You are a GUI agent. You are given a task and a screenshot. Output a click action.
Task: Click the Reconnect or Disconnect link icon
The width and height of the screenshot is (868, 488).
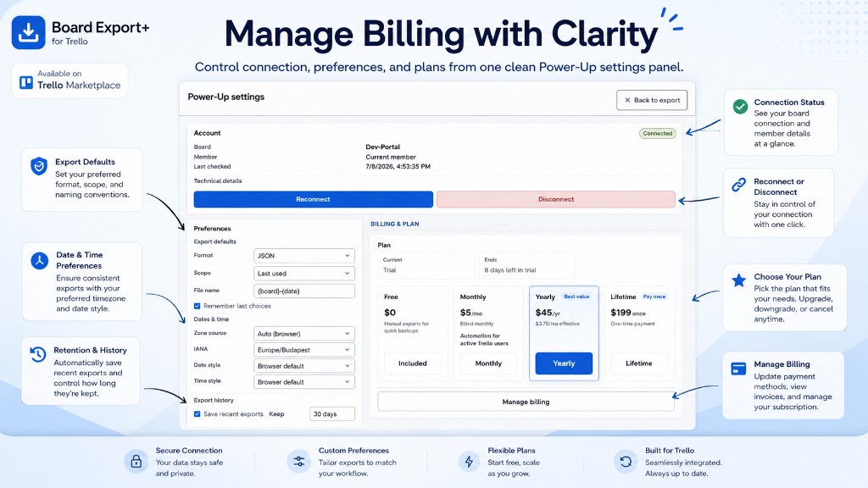coord(739,185)
